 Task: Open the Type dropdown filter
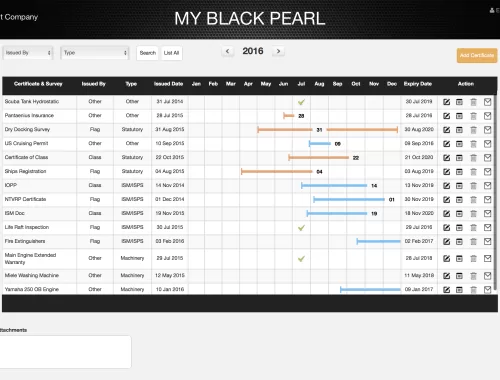click(x=95, y=53)
